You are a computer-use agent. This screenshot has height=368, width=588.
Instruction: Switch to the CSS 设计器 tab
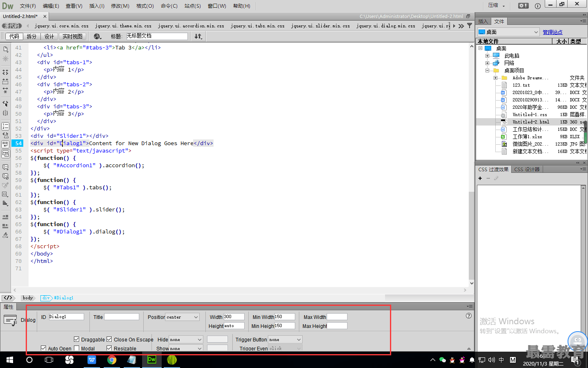point(527,169)
